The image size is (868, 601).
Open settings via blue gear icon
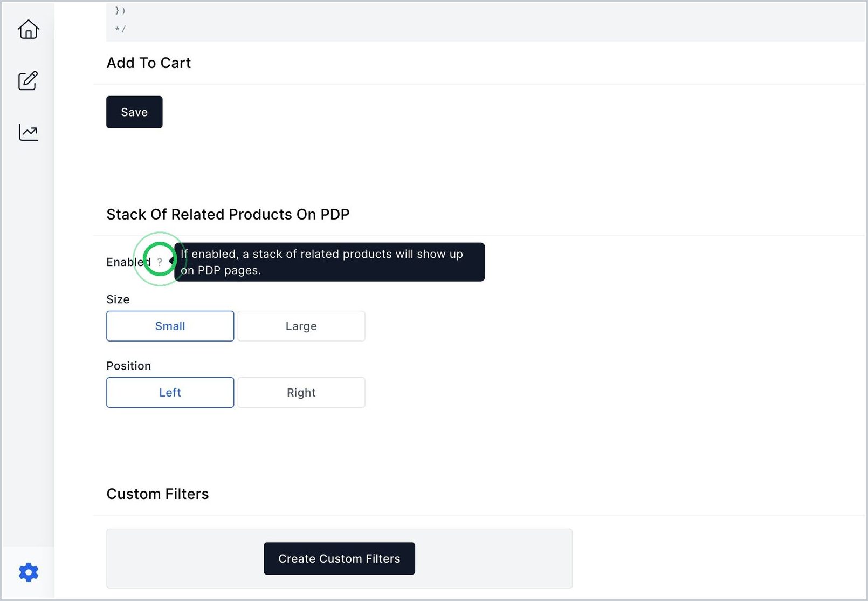pyautogui.click(x=28, y=572)
